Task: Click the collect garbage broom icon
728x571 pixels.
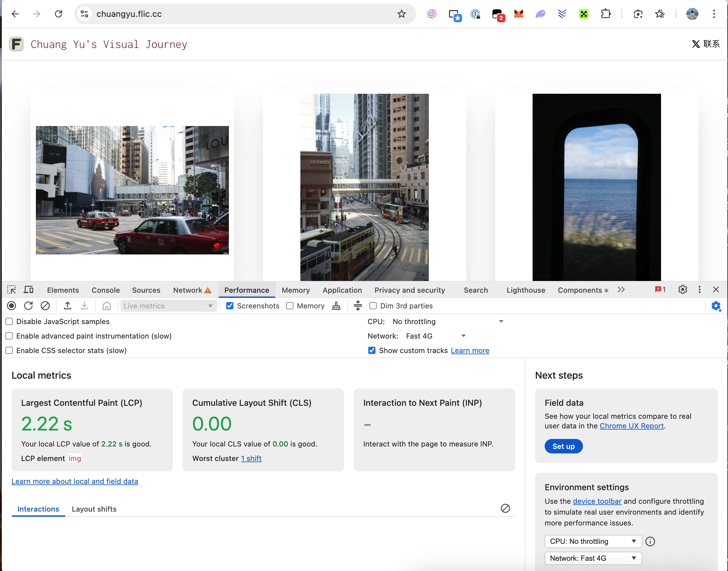Action: click(x=336, y=306)
